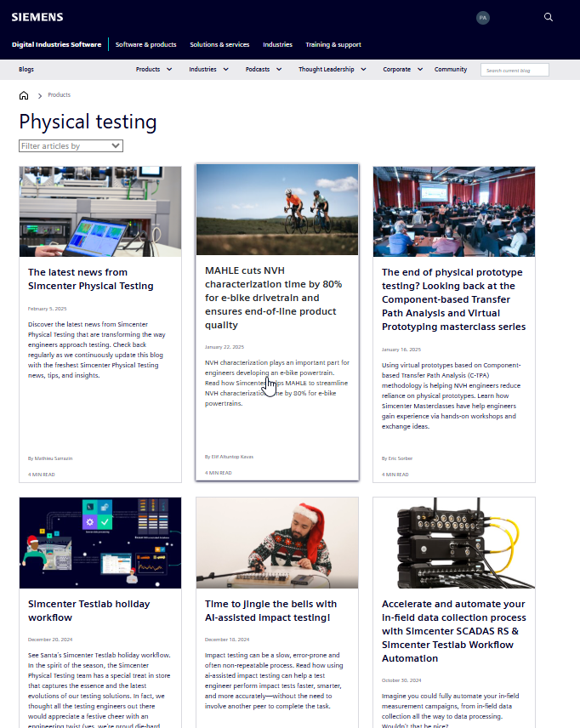Open Accelerate and automate in-field data article title

click(x=453, y=631)
